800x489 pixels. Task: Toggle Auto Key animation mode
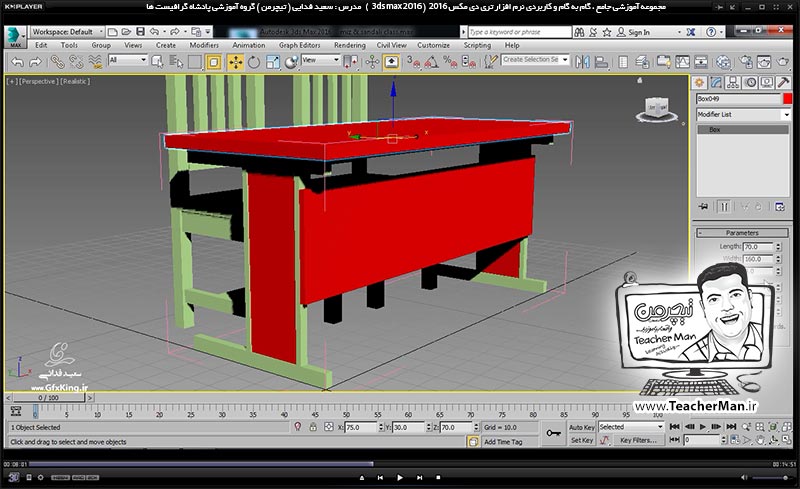click(x=582, y=427)
